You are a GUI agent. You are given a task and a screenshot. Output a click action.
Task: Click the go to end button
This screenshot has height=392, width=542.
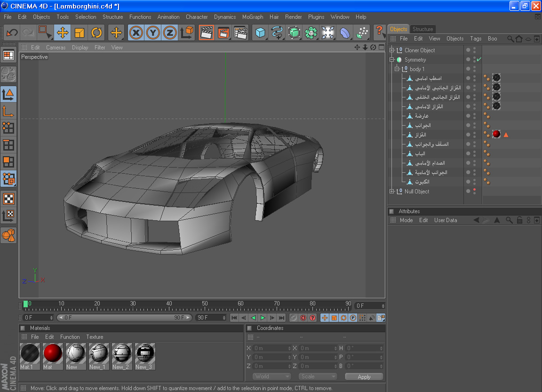(x=282, y=318)
